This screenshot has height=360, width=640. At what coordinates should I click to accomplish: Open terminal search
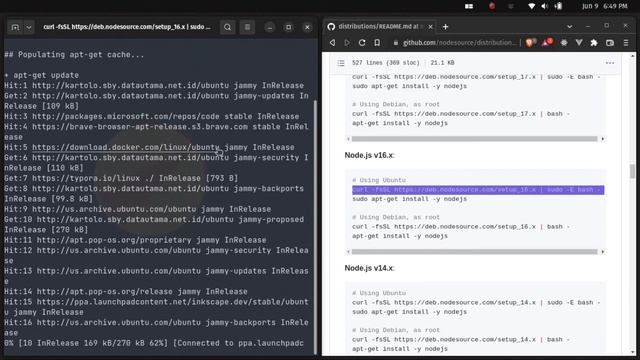coord(227,27)
